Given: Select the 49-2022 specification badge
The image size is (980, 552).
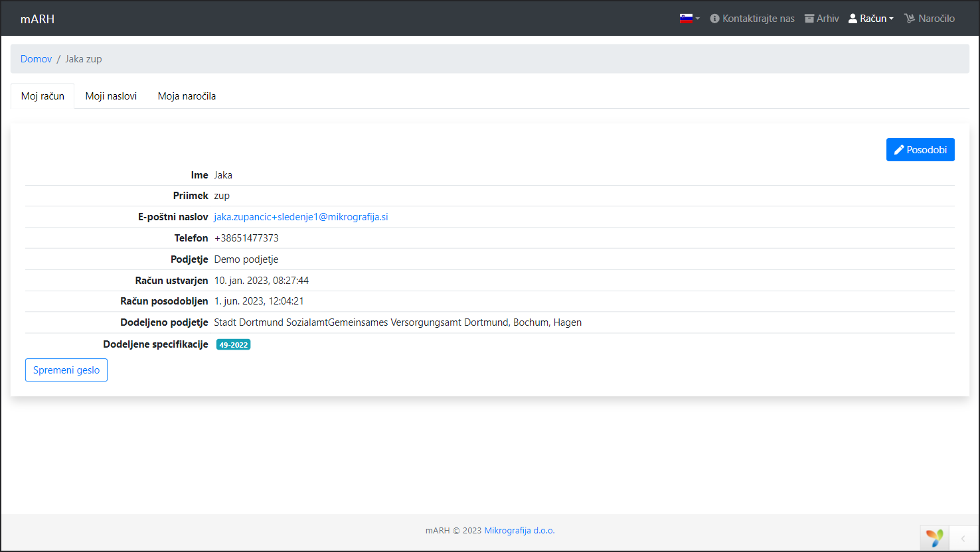Looking at the screenshot, I should [233, 344].
